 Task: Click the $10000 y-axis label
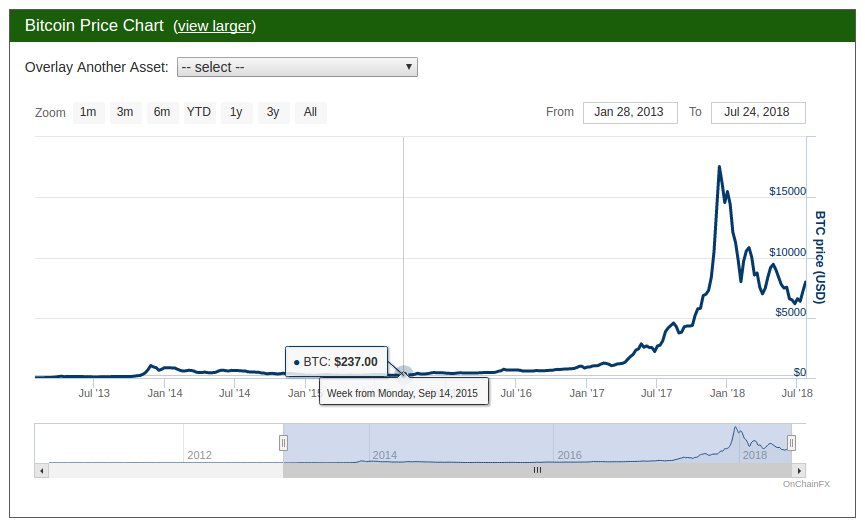click(x=787, y=252)
